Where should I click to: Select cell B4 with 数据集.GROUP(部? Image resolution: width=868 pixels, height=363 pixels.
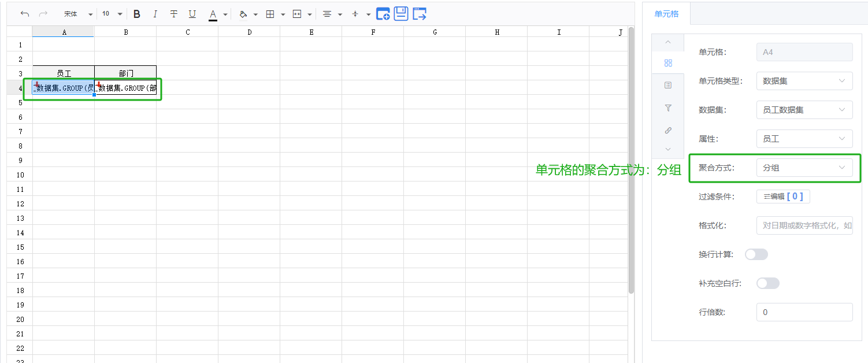125,88
